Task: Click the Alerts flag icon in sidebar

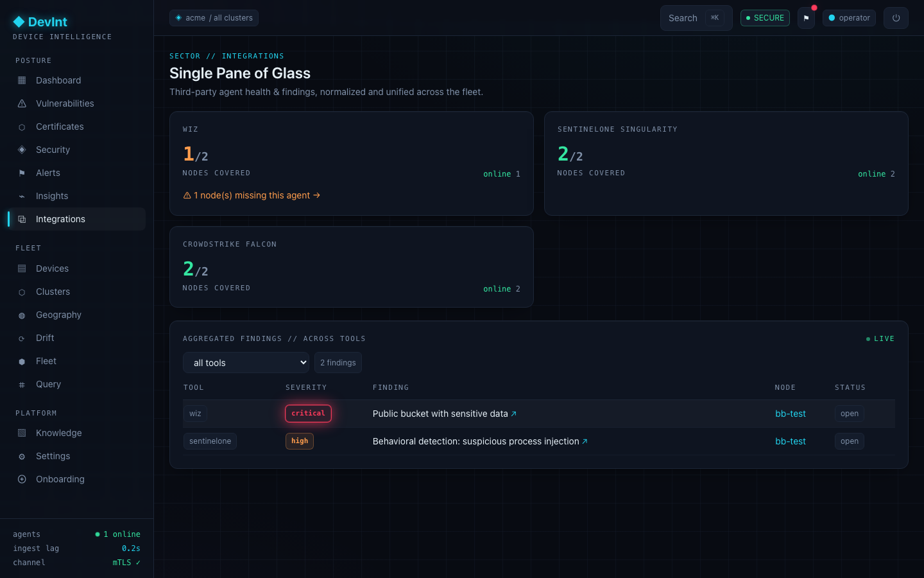Action: (22, 173)
